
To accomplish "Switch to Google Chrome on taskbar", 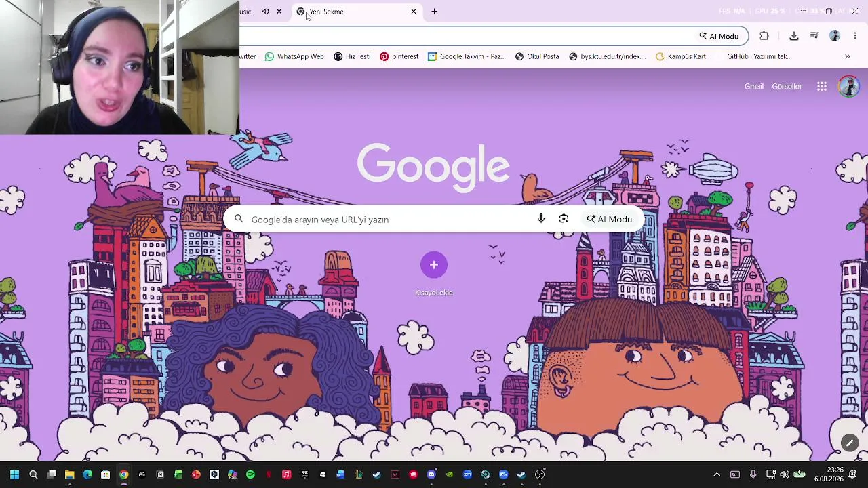I will click(x=123, y=474).
